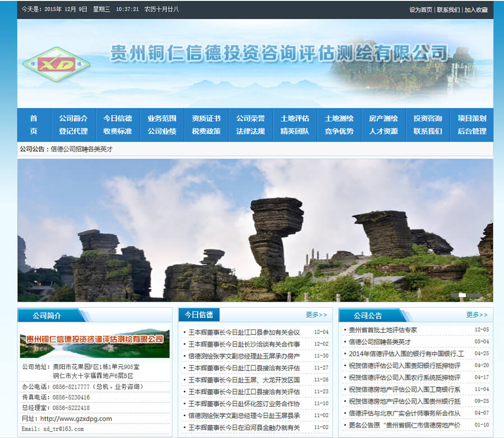
Task: Open the 2014年信德评估入围 announcement dated 04-25
Action: (406, 354)
